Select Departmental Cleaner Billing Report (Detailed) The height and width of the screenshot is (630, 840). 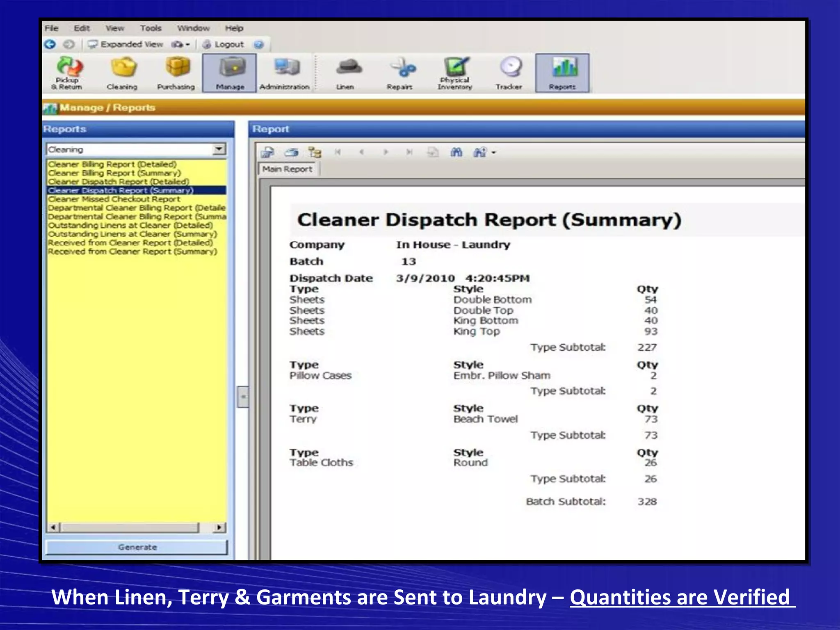pos(137,208)
